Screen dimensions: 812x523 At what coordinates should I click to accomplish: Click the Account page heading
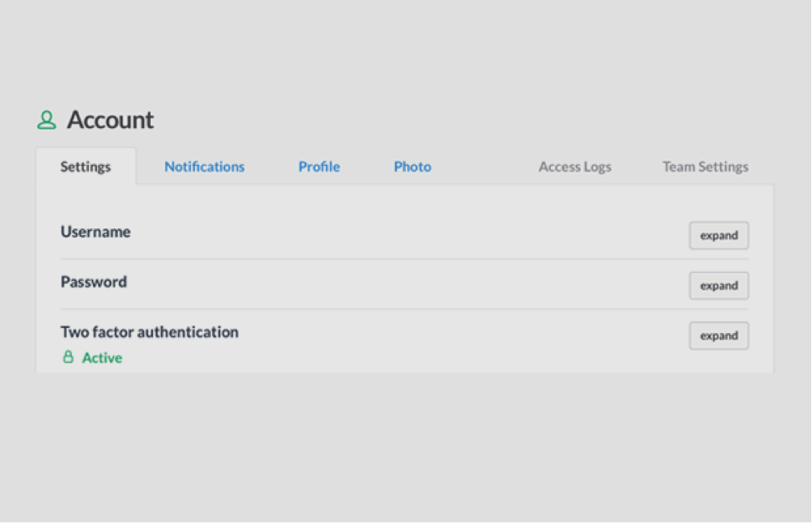(x=110, y=120)
